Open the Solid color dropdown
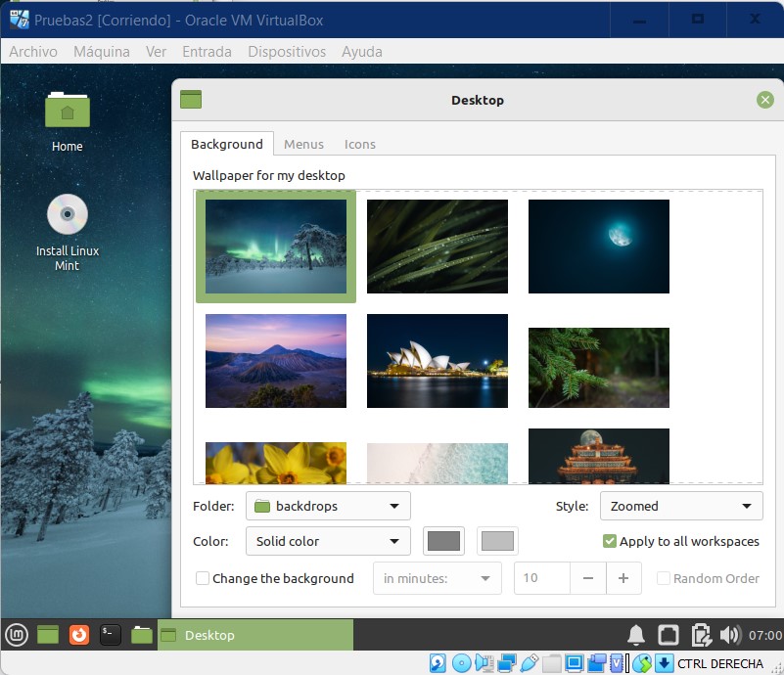The image size is (784, 675). [x=328, y=541]
